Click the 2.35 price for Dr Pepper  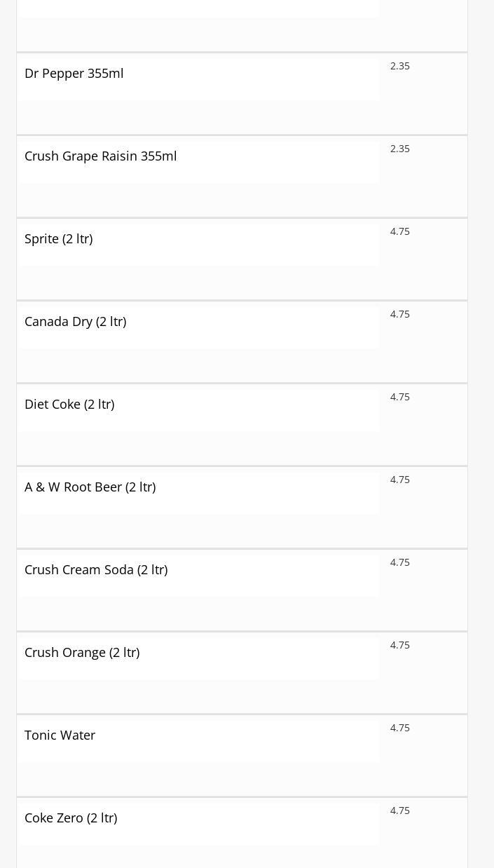coord(400,66)
